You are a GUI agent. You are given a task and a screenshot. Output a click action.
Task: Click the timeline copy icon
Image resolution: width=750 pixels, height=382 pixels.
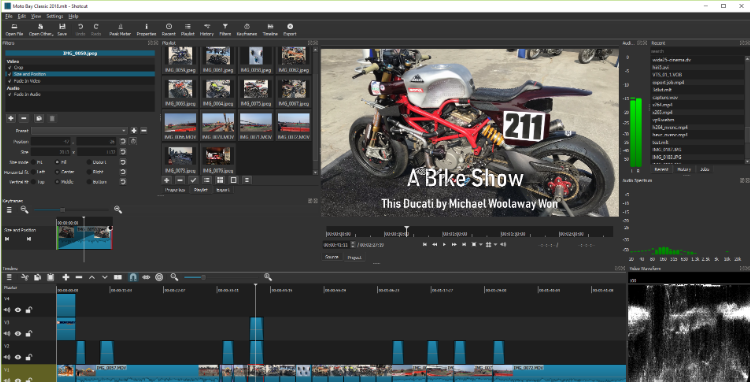coord(37,277)
